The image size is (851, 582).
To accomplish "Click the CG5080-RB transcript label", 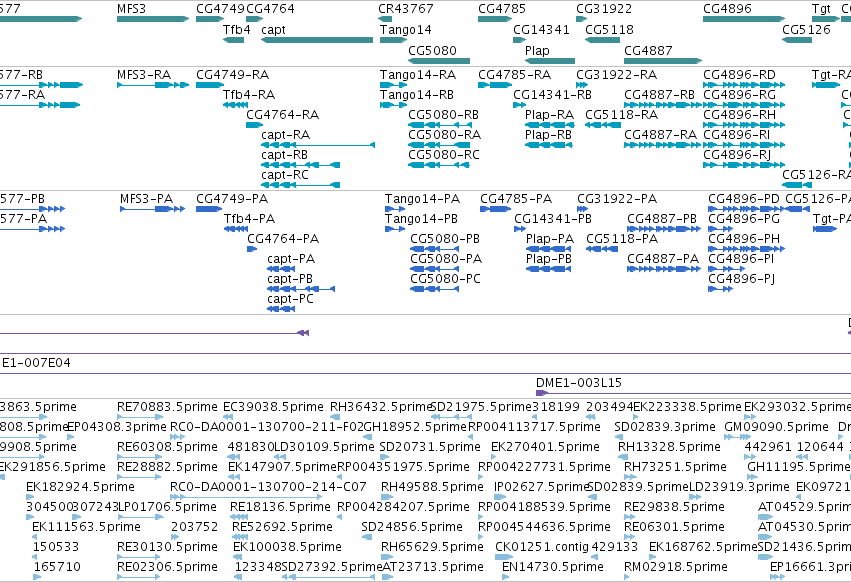I will tap(443, 115).
